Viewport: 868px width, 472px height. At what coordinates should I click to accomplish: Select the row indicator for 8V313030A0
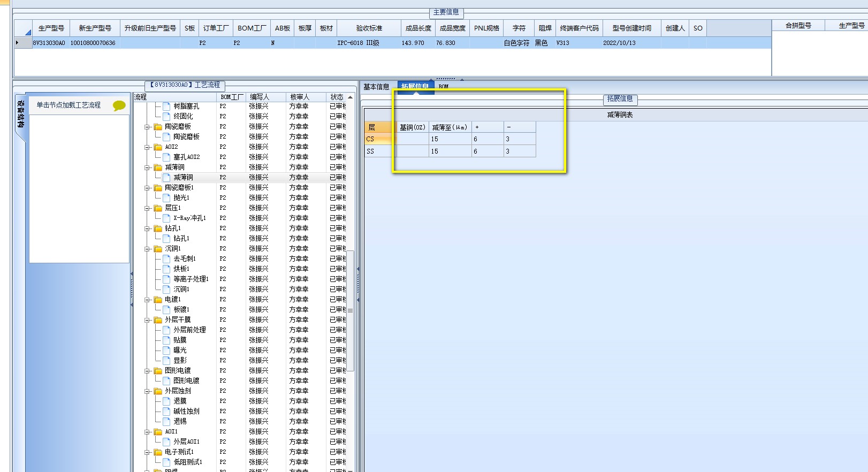point(23,43)
